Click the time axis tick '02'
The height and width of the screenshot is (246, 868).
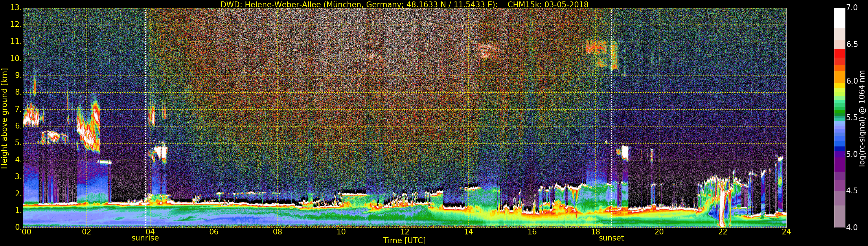point(87,232)
